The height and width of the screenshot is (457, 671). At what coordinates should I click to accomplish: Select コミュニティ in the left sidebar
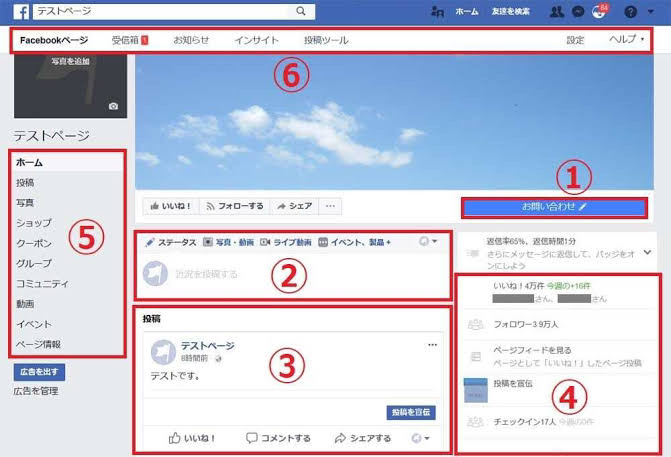[42, 284]
